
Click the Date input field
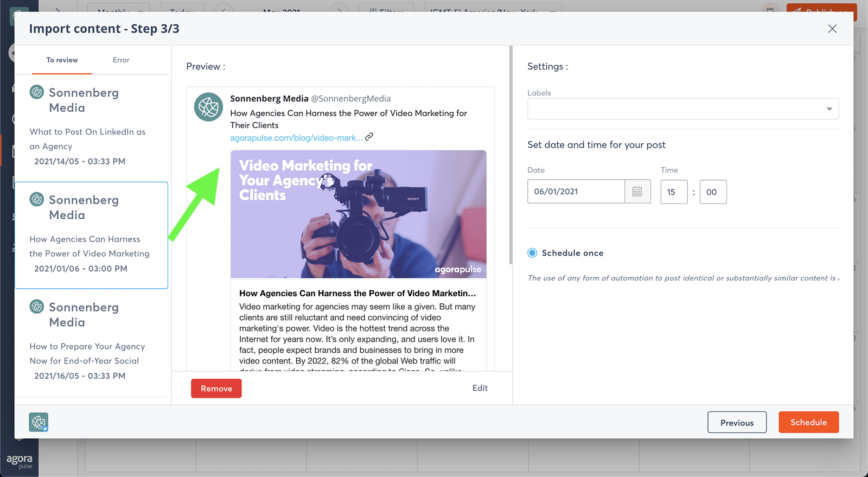click(x=576, y=192)
